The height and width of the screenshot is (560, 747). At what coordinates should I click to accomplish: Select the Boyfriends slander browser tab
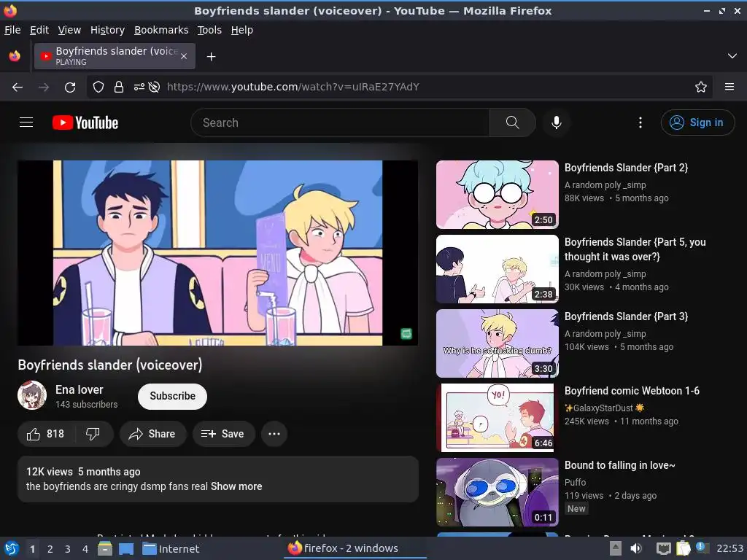(115, 56)
